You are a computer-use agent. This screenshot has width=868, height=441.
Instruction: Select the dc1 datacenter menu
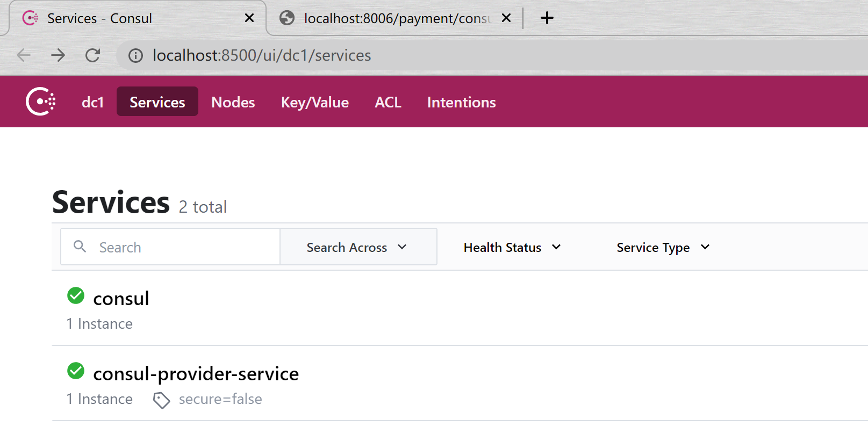point(92,102)
